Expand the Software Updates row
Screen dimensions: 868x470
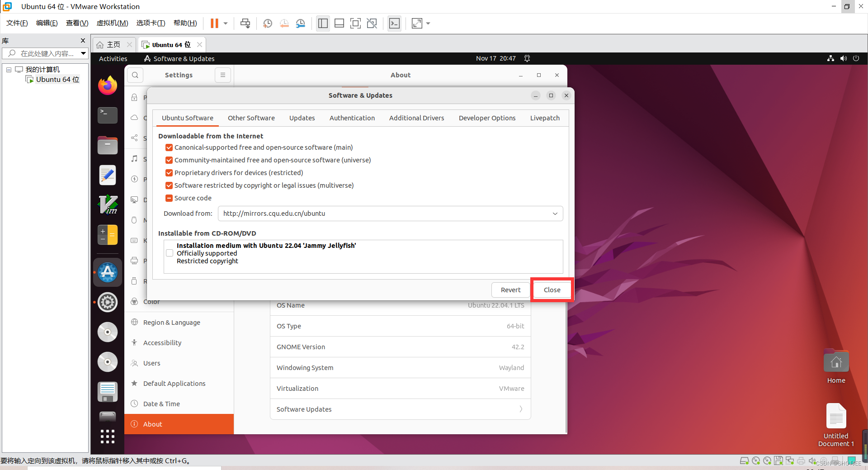400,409
